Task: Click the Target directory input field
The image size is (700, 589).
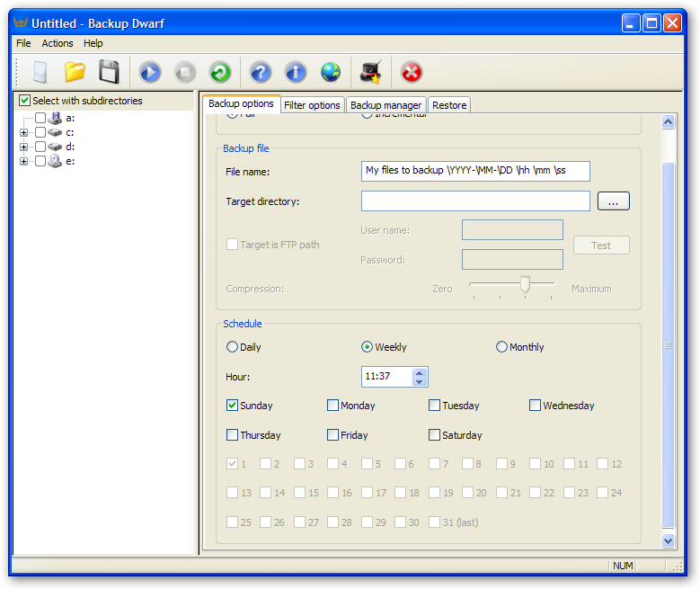Action: (475, 201)
